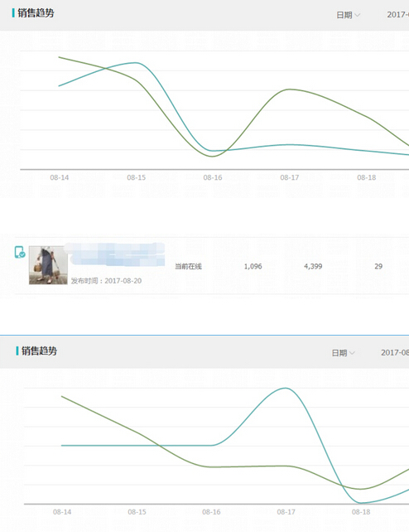Expand 日期 dropdown in first 销售趋势 header
The height and width of the screenshot is (532, 409).
(x=348, y=15)
